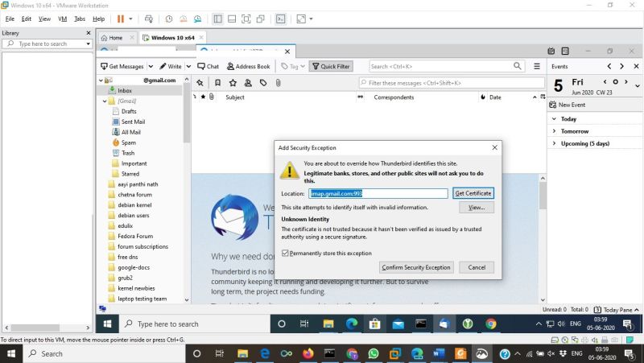The image size is (644, 363).
Task: Click the read status column glasses icon
Action: click(x=360, y=97)
